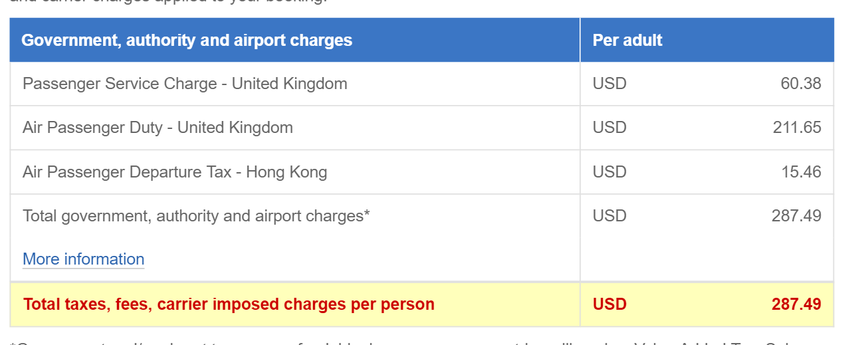This screenshot has width=868, height=345.
Task: Click the 15.46 amount value
Action: 801,172
